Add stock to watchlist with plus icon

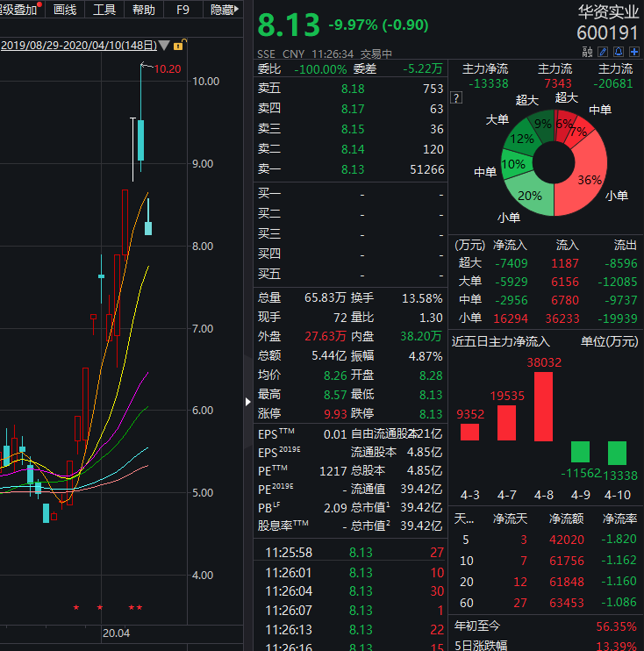[634, 52]
